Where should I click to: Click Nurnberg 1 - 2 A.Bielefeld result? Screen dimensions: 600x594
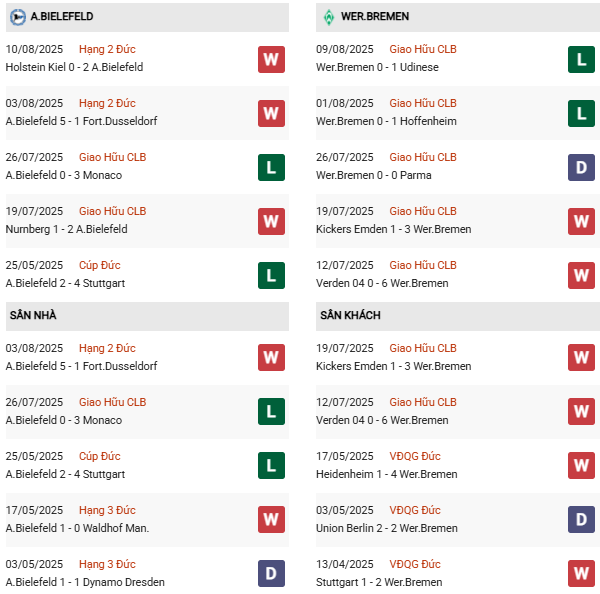(x=66, y=229)
